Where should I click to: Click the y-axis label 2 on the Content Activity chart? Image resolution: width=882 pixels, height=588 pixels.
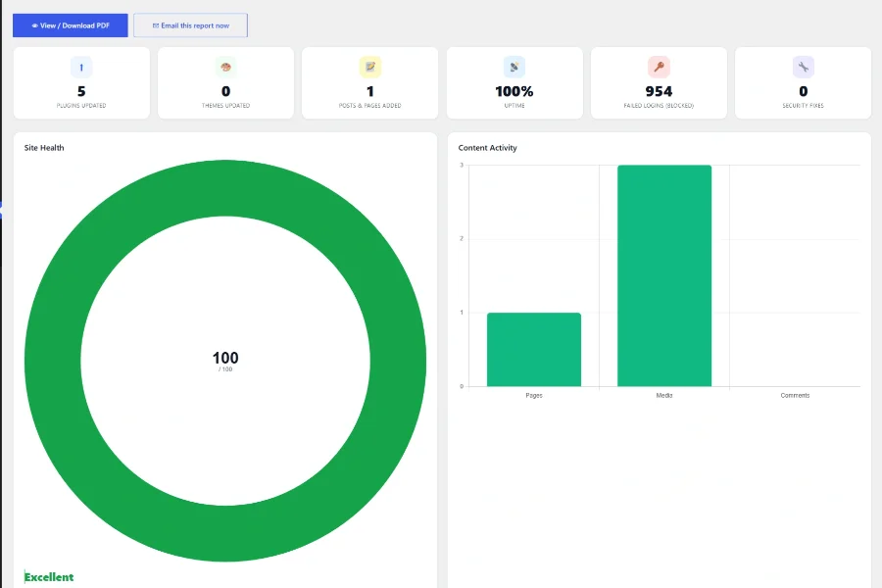click(462, 238)
